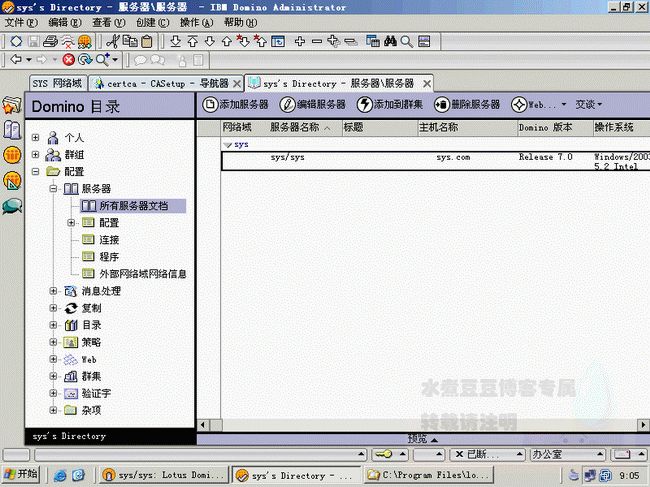Open the 交谈 dropdown button
This screenshot has width=650, height=487.
[588, 104]
